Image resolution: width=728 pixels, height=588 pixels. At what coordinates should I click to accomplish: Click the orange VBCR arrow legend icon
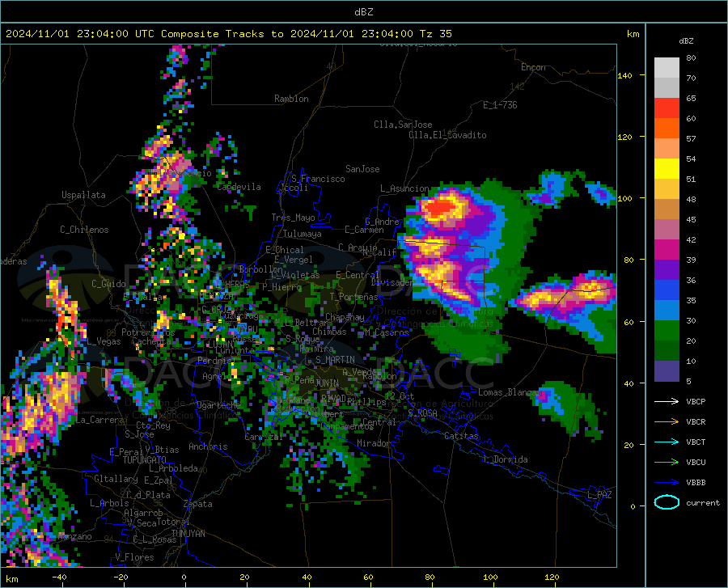pos(667,422)
